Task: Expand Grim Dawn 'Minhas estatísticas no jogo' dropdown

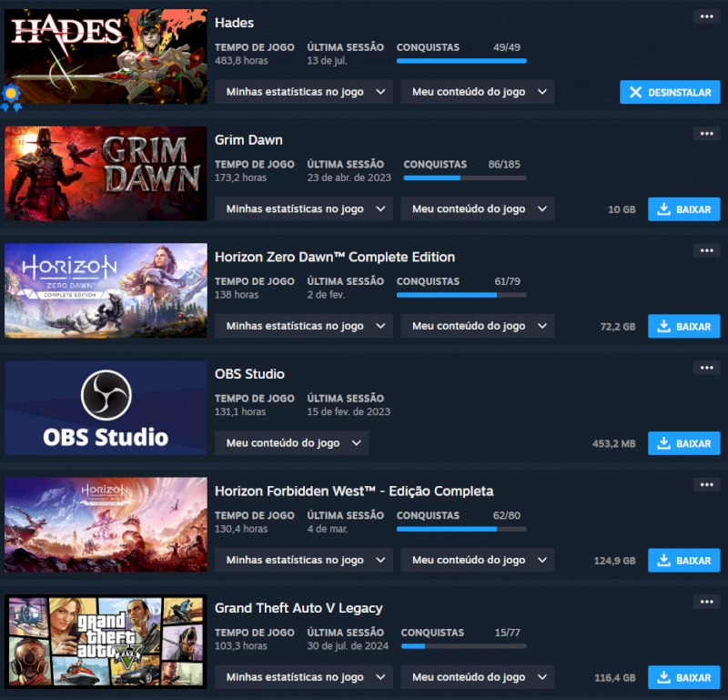Action: tap(304, 208)
